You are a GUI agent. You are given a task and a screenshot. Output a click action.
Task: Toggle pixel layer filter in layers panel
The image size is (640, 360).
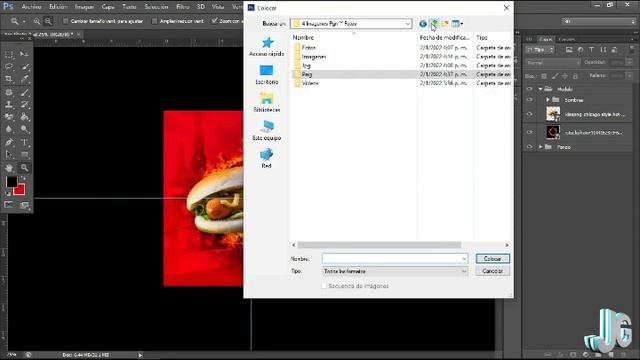pyautogui.click(x=569, y=50)
